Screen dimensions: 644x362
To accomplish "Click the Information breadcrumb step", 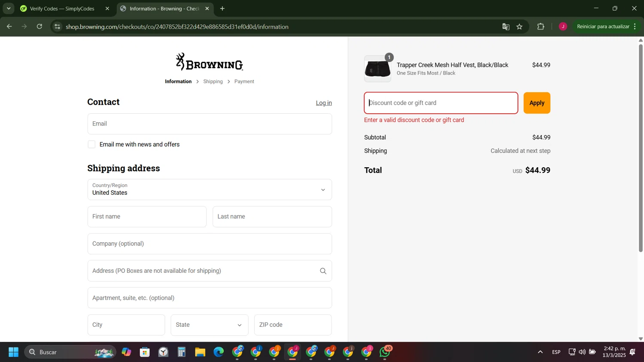I will coord(178,81).
